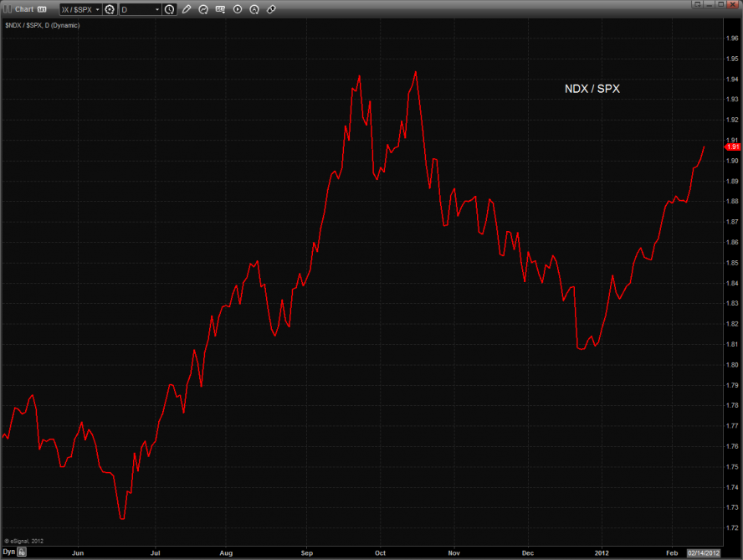Click the Feb label on time axis
This screenshot has width=743, height=560.
(x=672, y=553)
